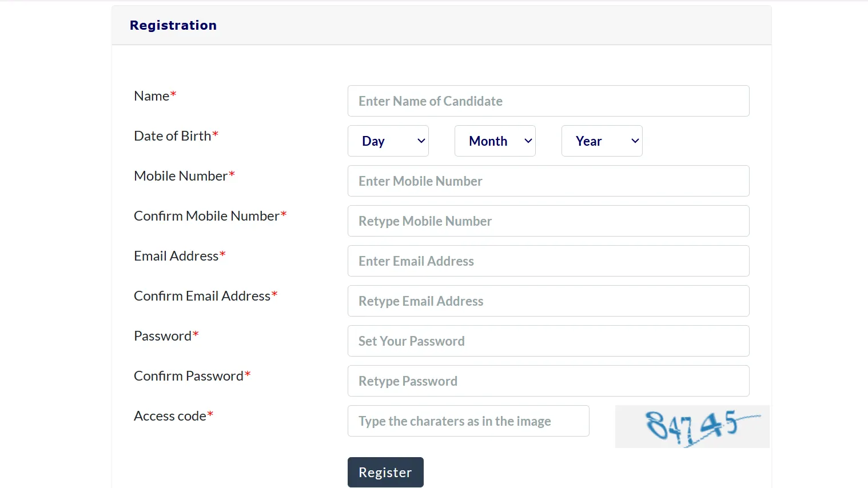Click the Confirm Mobile Number label
868x488 pixels.
coord(206,216)
